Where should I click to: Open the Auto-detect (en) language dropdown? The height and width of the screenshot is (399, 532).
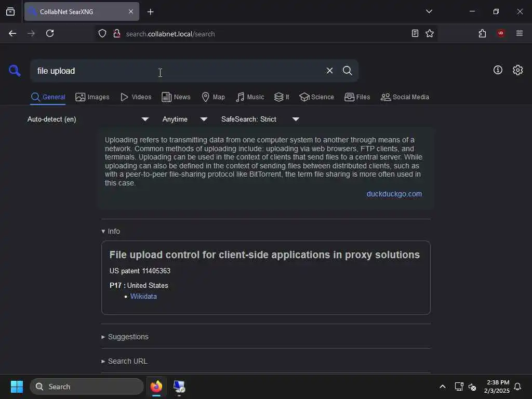(88, 119)
